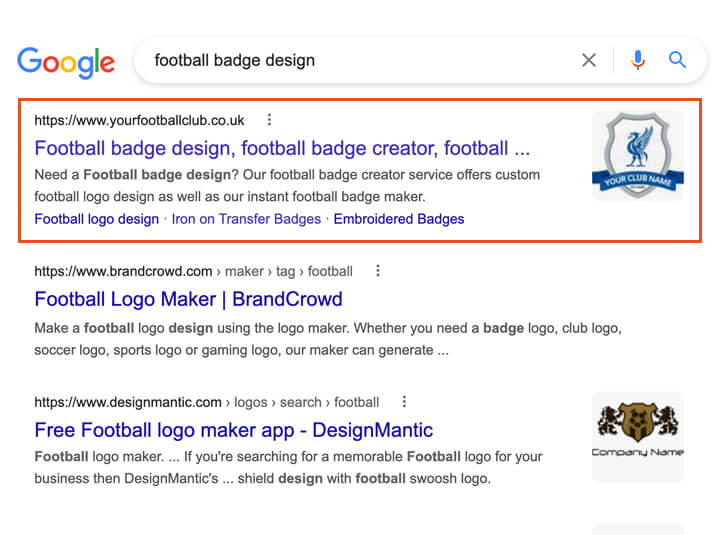Image resolution: width=720 pixels, height=535 pixels.
Task: Open three-dot menu for yourfootballclub.co.uk result
Action: (270, 120)
